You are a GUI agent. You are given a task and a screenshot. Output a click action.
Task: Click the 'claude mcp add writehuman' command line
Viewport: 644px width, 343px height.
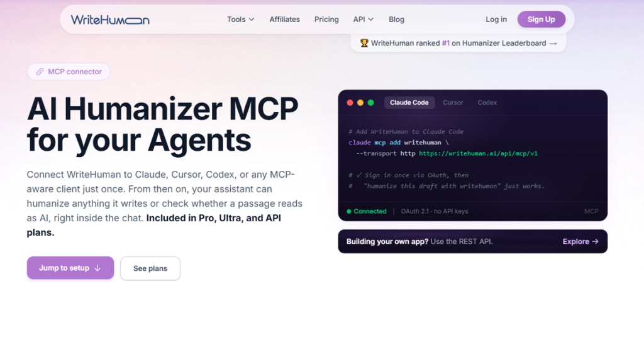click(x=398, y=143)
